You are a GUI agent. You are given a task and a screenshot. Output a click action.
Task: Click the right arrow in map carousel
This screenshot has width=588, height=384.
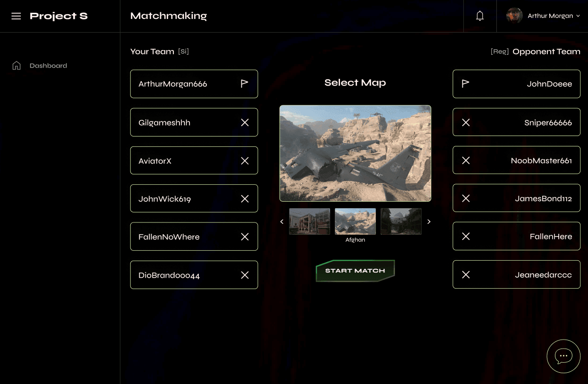coord(429,221)
